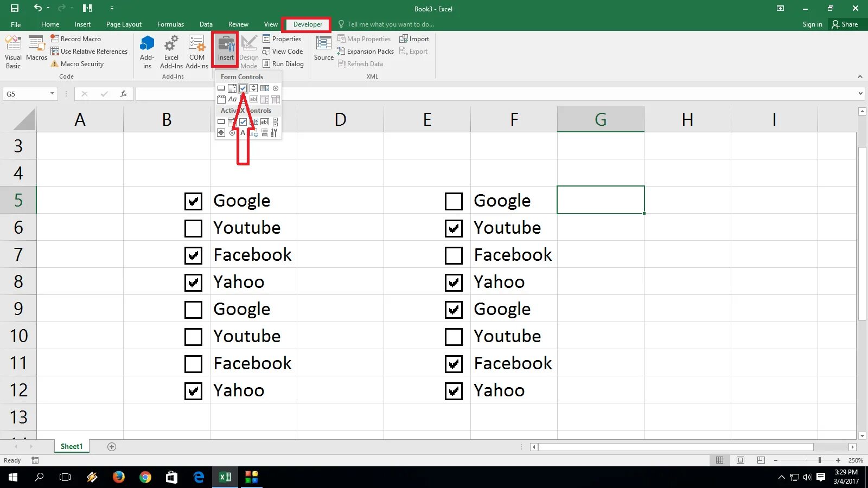Uncheck Youtube checkbox in row 6 column E
This screenshot has width=868, height=488.
tap(454, 228)
